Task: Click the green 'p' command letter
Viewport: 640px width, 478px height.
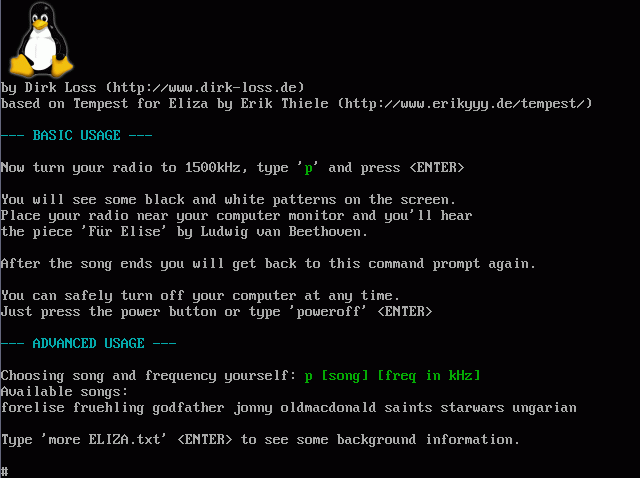Action: 309,168
